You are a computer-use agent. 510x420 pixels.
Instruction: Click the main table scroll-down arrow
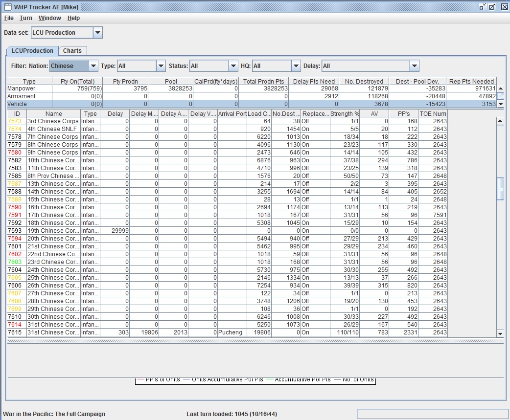click(500, 333)
